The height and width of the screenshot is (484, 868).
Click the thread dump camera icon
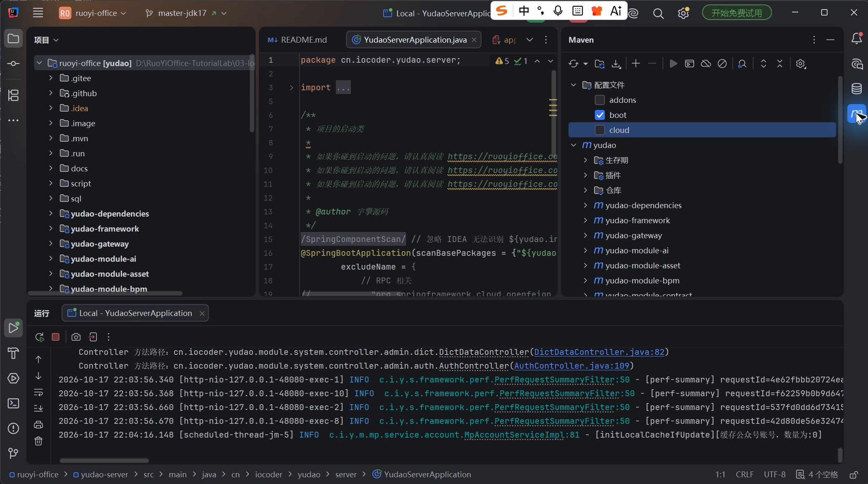76,337
